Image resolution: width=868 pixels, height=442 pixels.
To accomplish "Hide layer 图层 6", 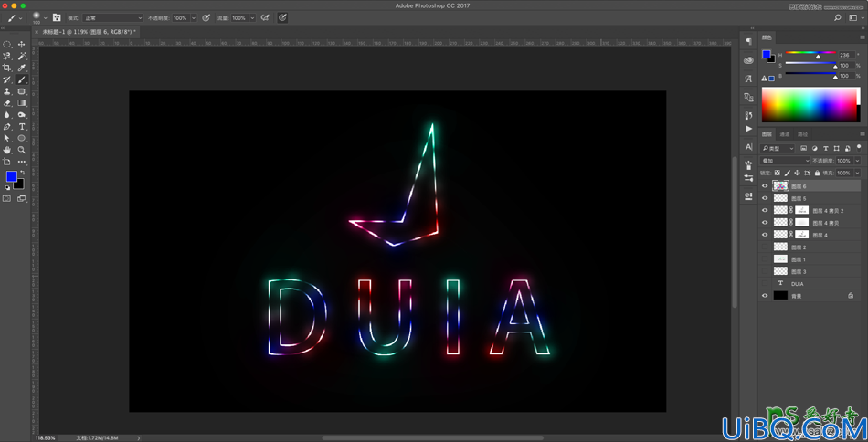I will coord(765,186).
